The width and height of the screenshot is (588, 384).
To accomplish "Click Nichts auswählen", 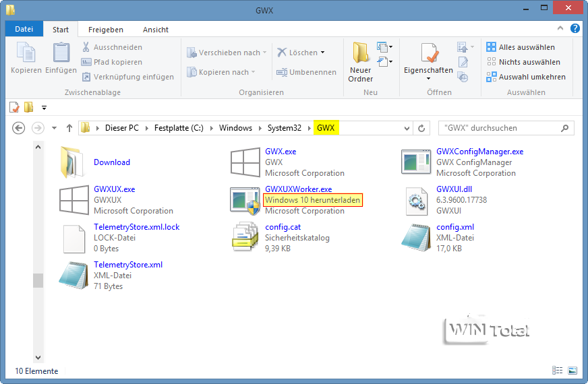I will click(x=523, y=62).
